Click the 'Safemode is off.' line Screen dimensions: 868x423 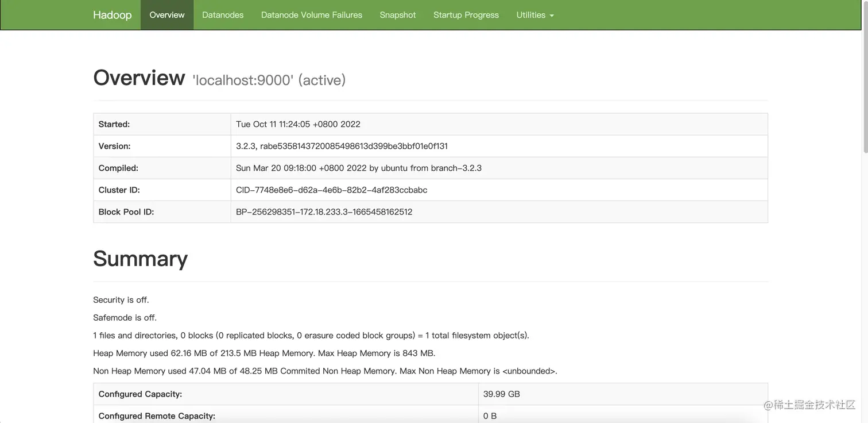tap(125, 318)
